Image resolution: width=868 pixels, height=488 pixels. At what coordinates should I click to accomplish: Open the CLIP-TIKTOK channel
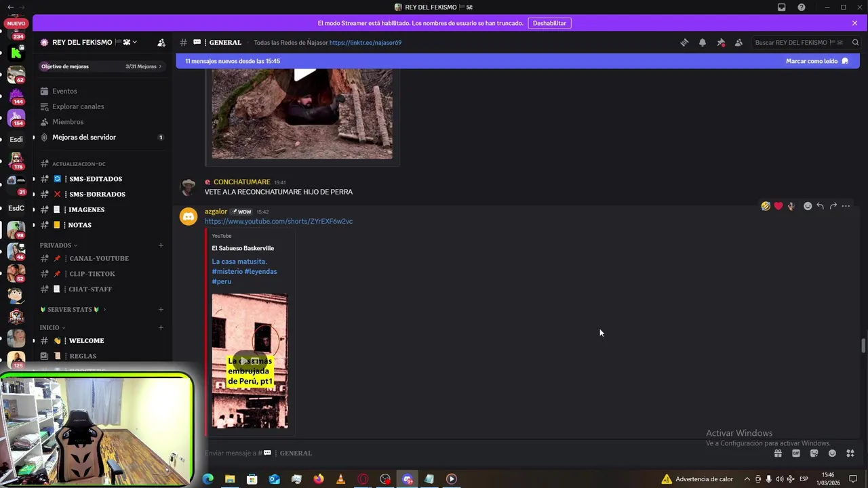(x=92, y=274)
